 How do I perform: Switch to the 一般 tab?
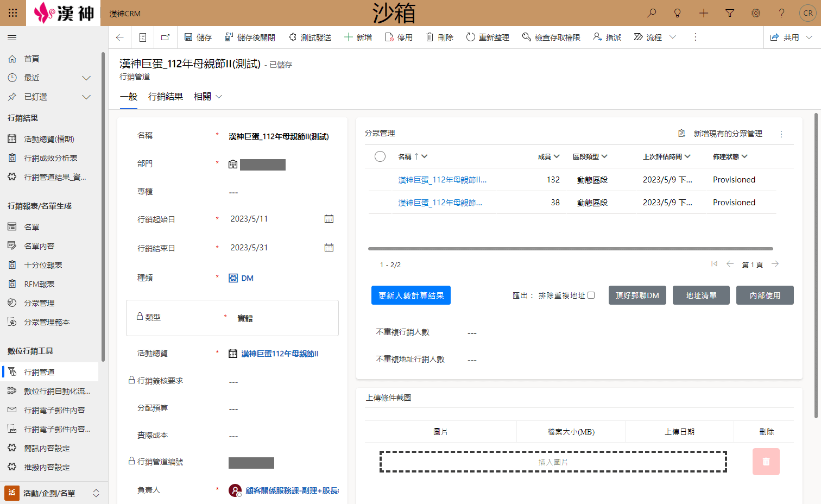tap(129, 97)
